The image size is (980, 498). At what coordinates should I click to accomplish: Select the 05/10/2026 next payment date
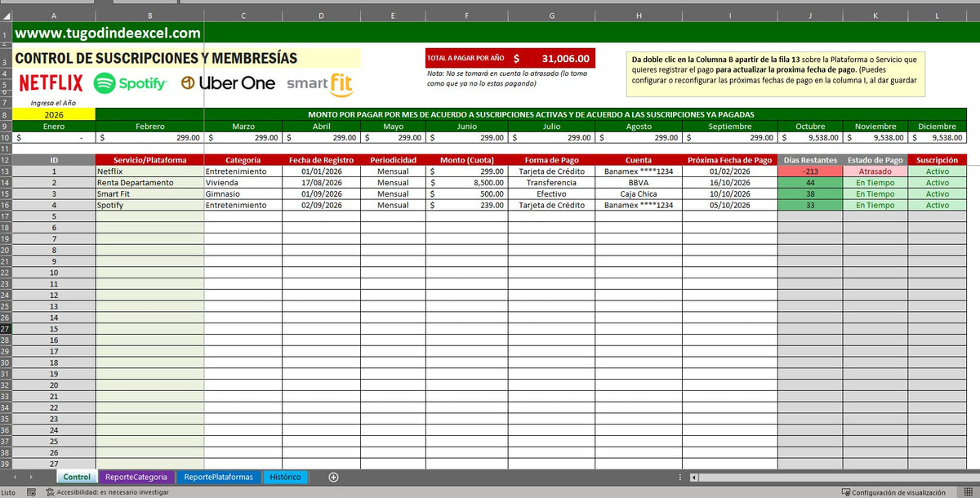730,205
